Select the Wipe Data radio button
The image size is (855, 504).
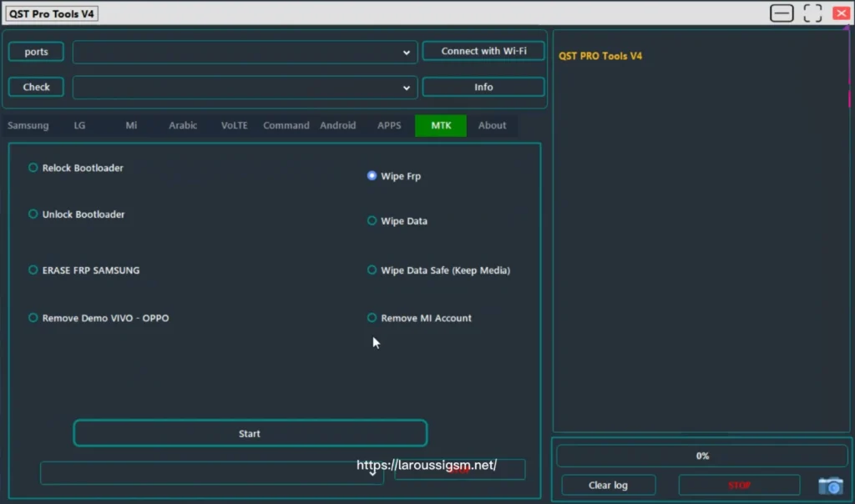(x=397, y=220)
